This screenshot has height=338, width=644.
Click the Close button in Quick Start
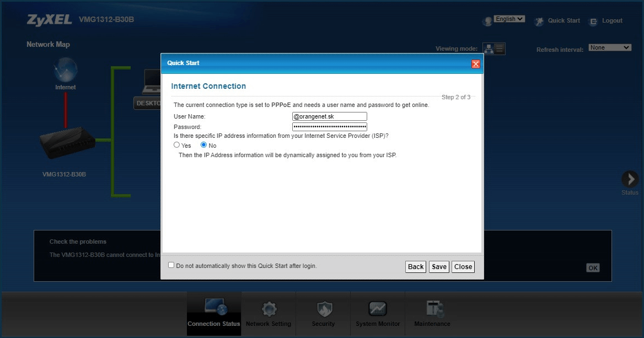463,266
